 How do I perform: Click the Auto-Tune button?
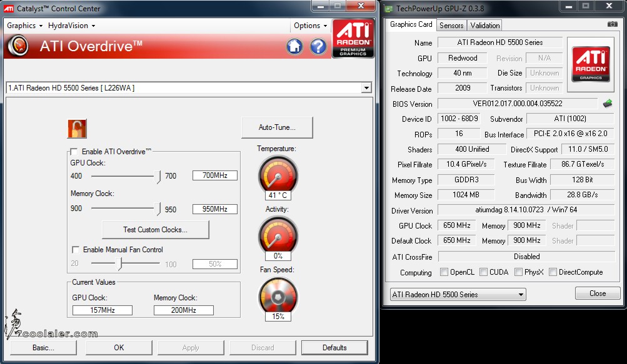(277, 127)
